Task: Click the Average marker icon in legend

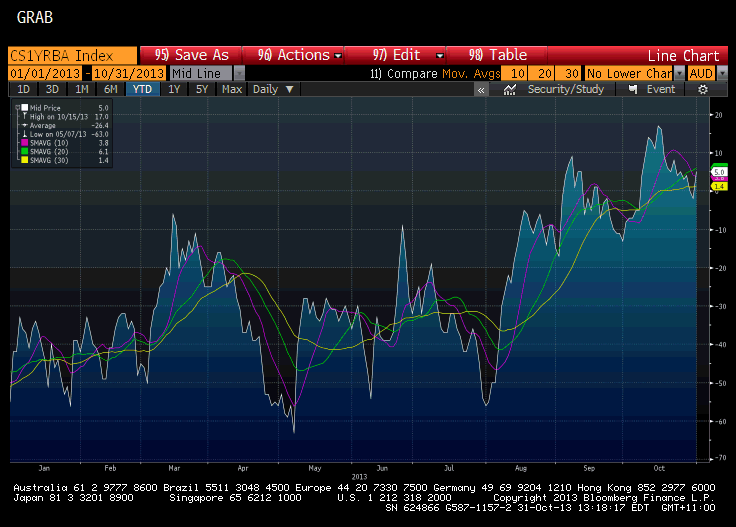Action: [24, 124]
